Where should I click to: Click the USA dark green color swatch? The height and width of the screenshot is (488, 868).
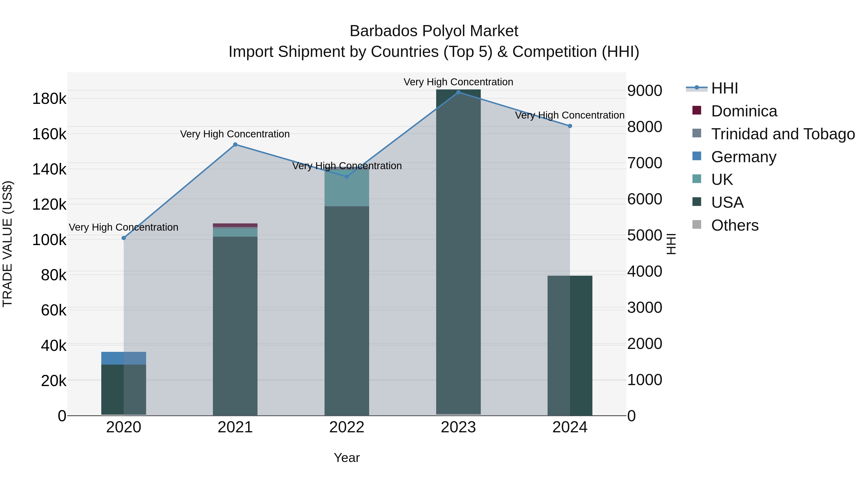pos(697,201)
